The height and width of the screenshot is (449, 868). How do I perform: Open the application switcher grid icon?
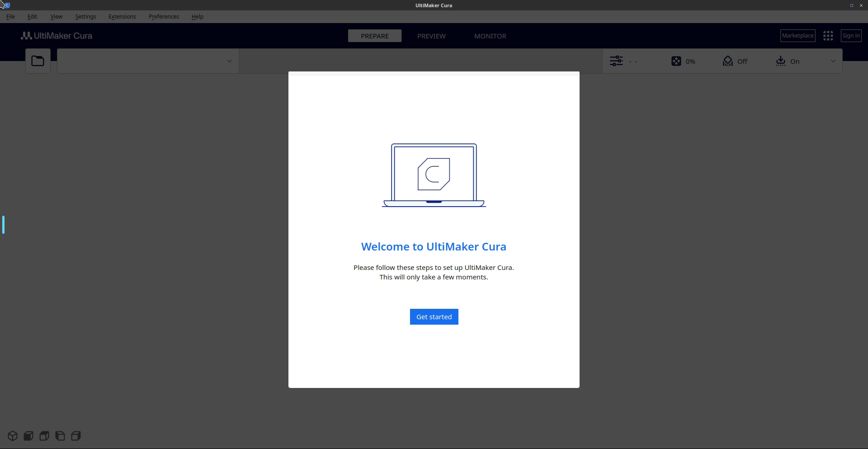[x=828, y=36]
